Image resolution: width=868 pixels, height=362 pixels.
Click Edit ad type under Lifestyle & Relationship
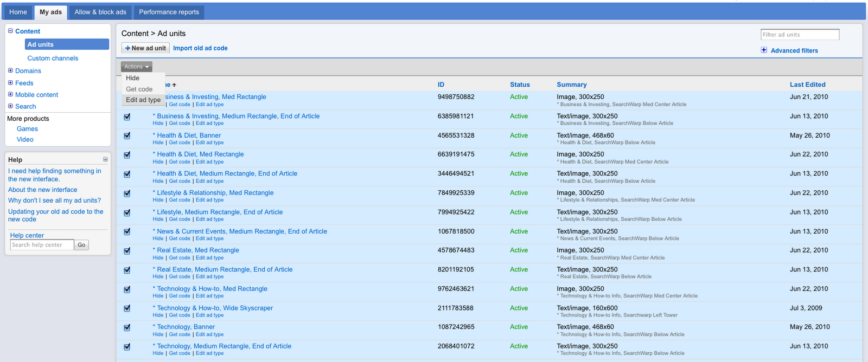[x=209, y=200]
